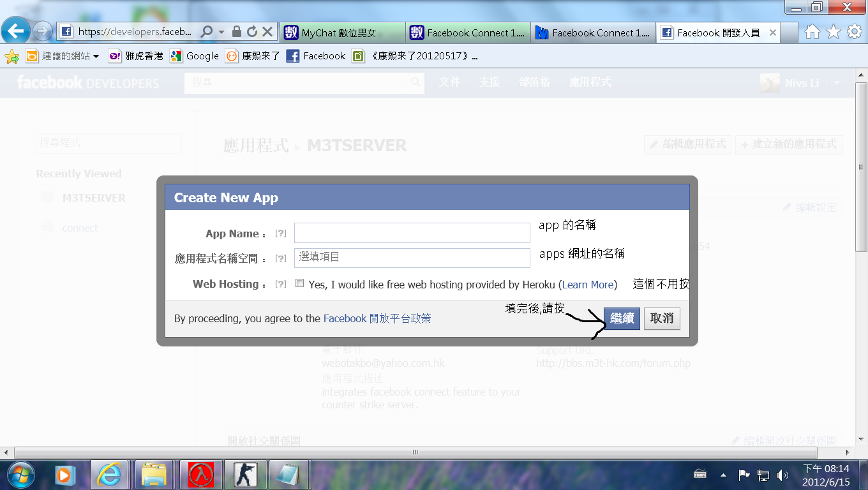Open 支援 menu item
The height and width of the screenshot is (490, 868).
[490, 82]
